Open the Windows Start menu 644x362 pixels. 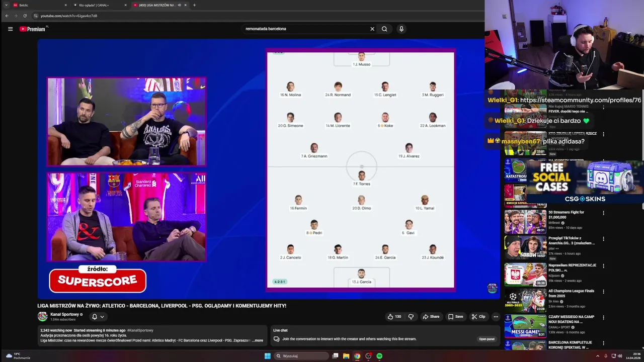coord(267,356)
